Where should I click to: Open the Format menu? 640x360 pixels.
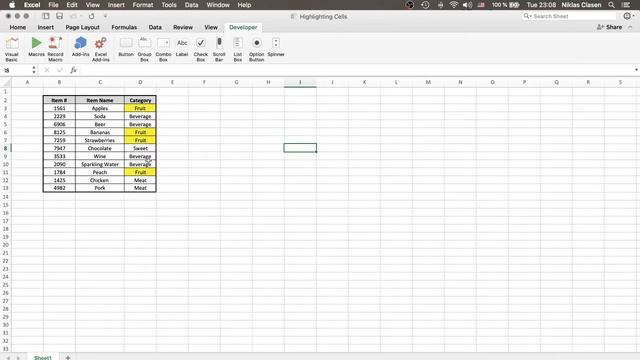click(x=143, y=5)
